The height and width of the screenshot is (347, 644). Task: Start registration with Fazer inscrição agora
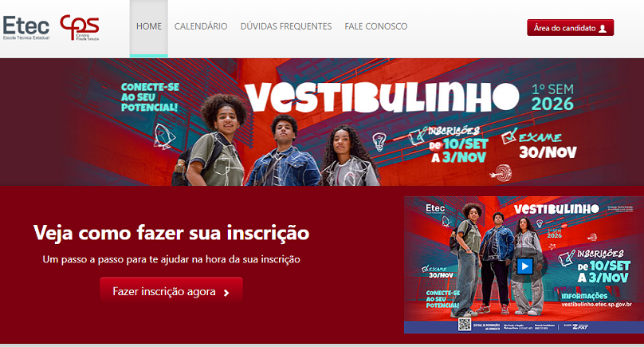pyautogui.click(x=171, y=291)
